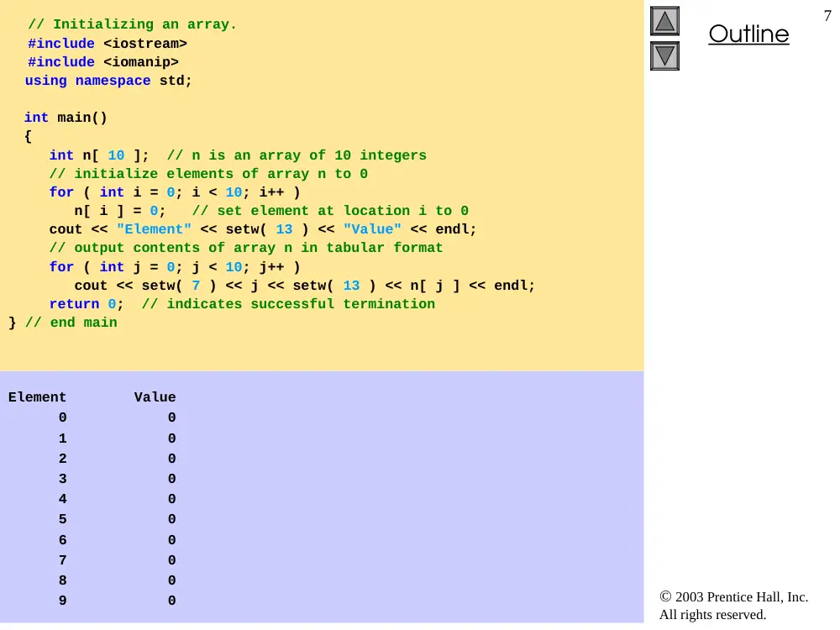The height and width of the screenshot is (630, 840).
Task: Click element number 8 in output
Action: click(x=63, y=580)
